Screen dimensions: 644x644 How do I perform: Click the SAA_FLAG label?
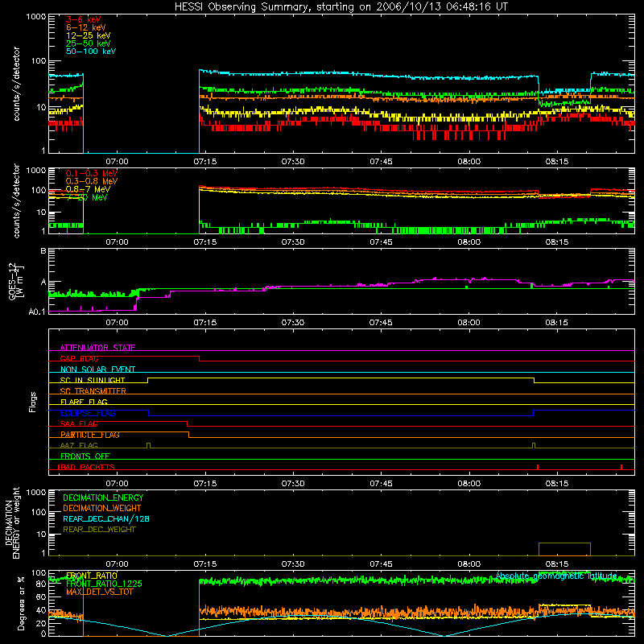coord(79,423)
